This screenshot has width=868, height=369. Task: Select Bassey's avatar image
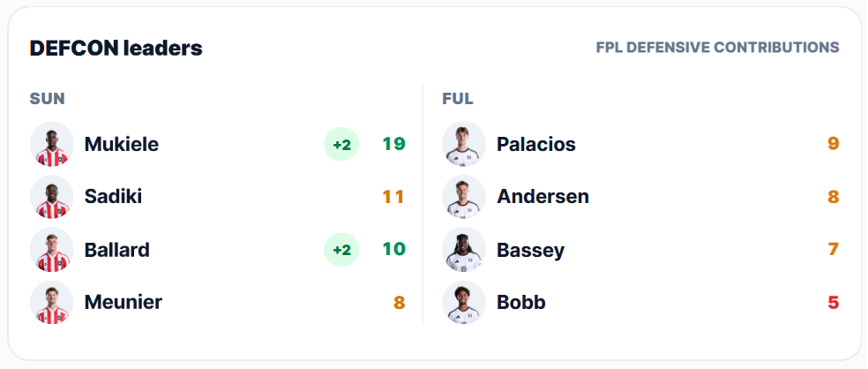click(464, 249)
